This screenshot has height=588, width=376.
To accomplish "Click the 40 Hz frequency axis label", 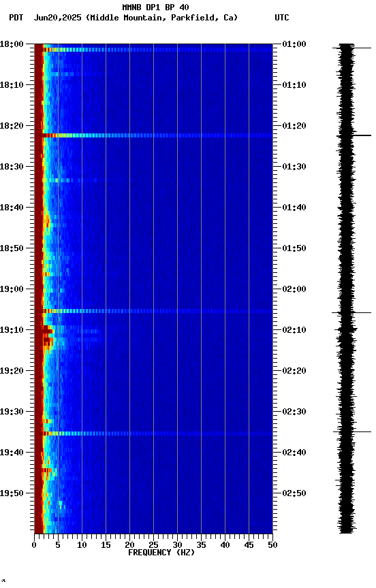I will click(x=225, y=545).
